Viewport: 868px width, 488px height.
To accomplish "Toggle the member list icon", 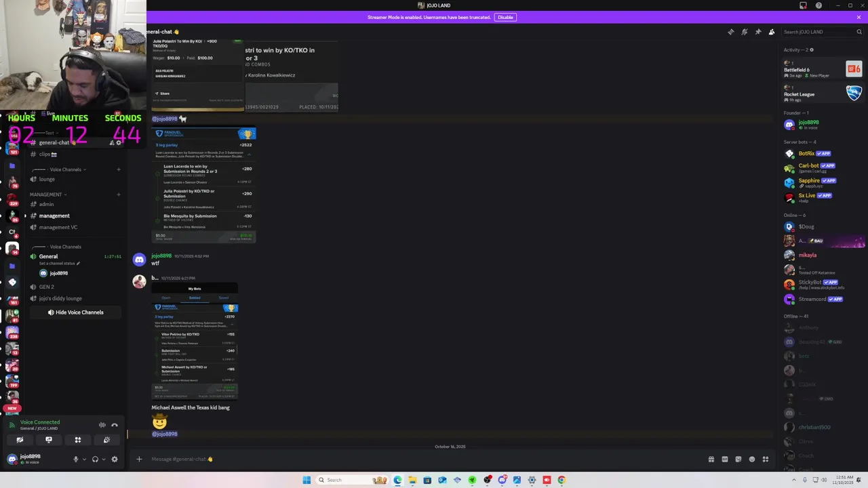I will tap(771, 32).
